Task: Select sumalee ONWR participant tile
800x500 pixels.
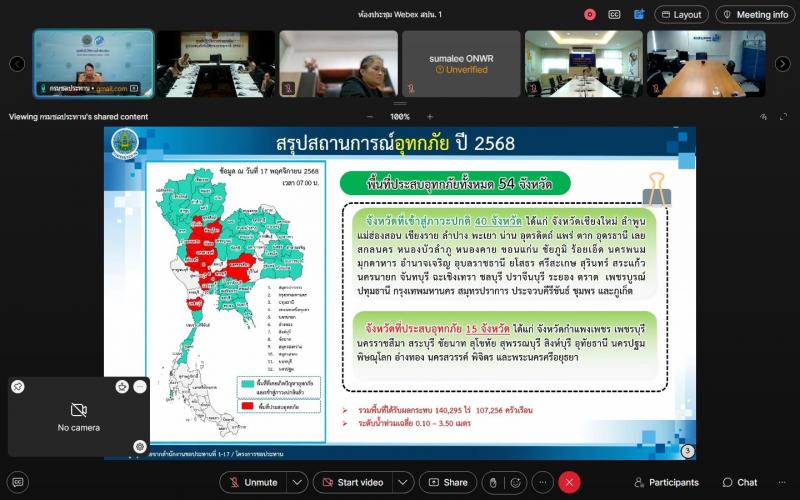Action: (x=461, y=64)
